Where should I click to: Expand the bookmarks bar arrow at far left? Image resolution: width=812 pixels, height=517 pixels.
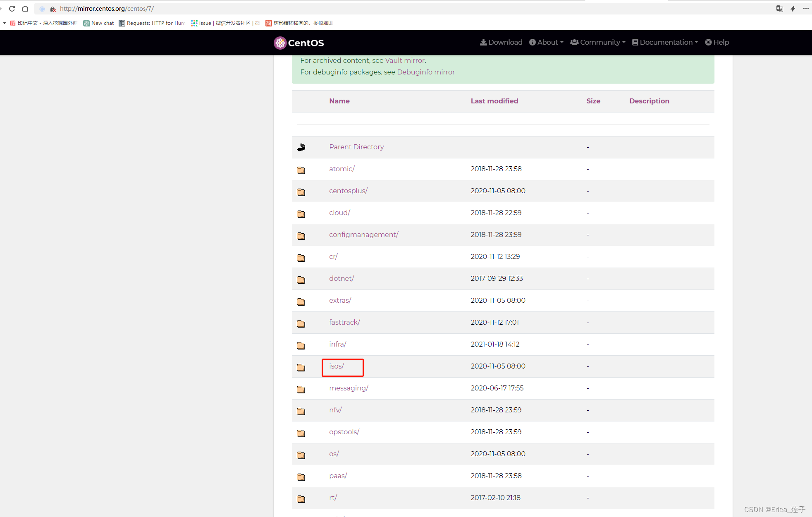click(x=4, y=23)
